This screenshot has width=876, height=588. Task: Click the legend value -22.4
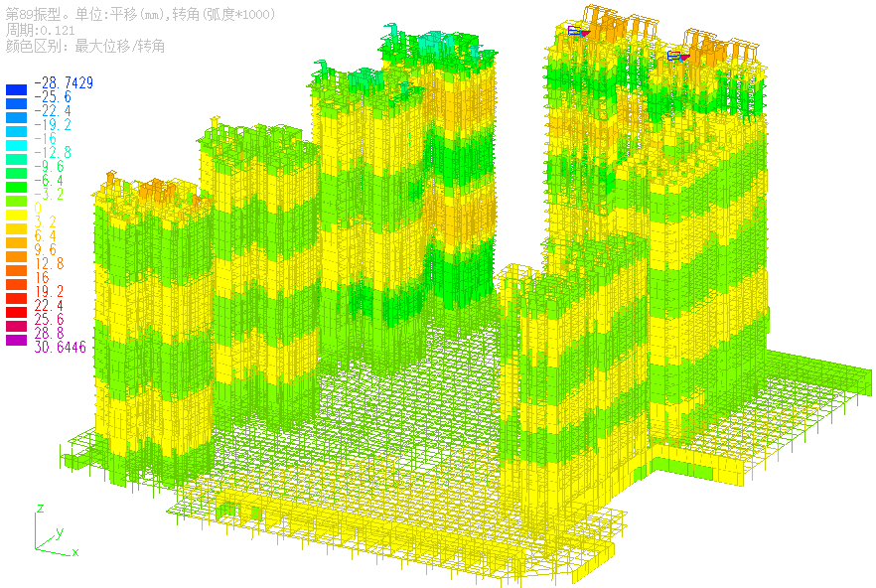[53, 110]
